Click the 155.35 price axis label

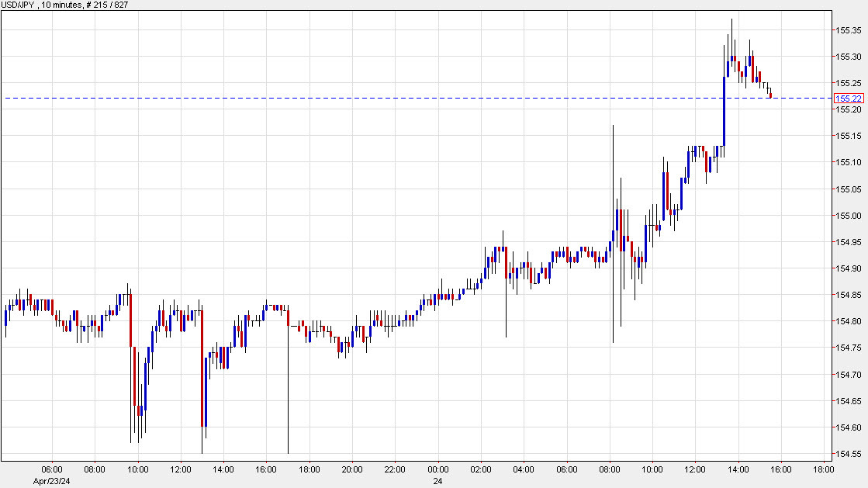pyautogui.click(x=848, y=30)
